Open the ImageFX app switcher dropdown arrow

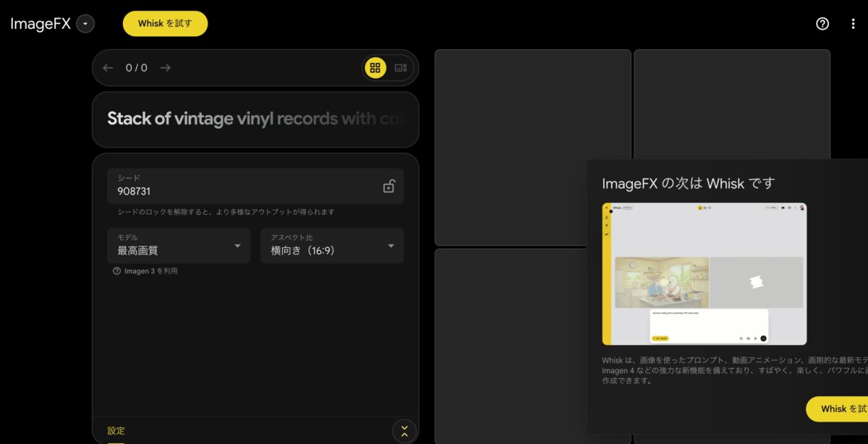pyautogui.click(x=85, y=24)
